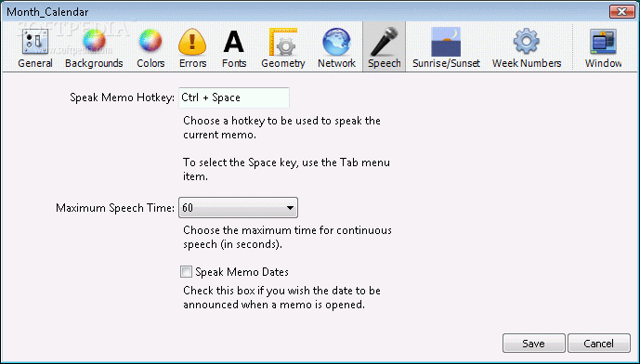The width and height of the screenshot is (640, 364).
Task: Click the Month_Calendar title bar text
Action: 47,12
